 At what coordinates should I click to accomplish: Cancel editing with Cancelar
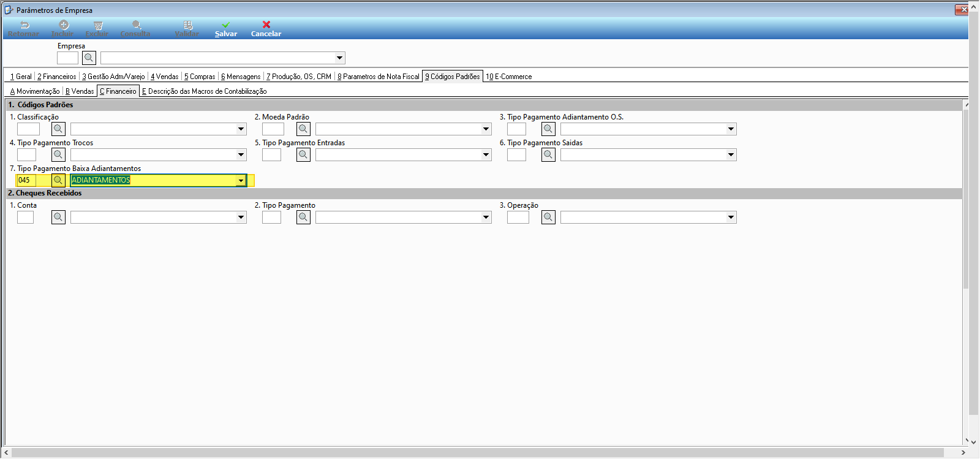(266, 29)
